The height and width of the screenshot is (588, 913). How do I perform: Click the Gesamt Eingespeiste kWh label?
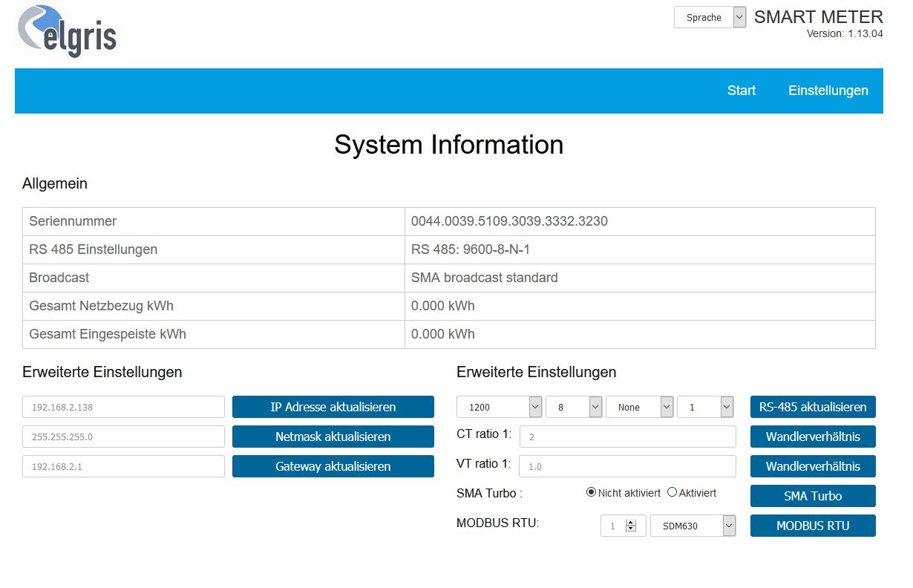[108, 334]
